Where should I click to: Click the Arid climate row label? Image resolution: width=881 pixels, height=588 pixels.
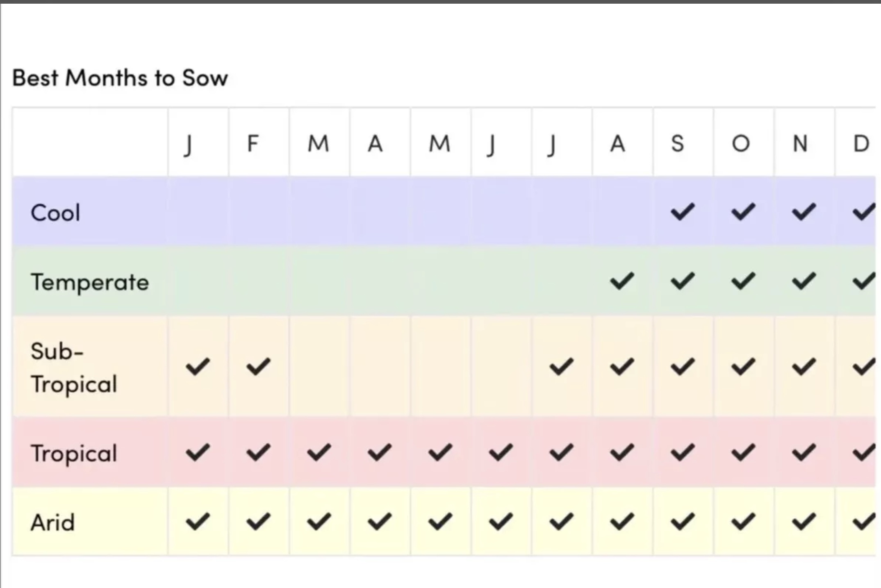click(53, 522)
